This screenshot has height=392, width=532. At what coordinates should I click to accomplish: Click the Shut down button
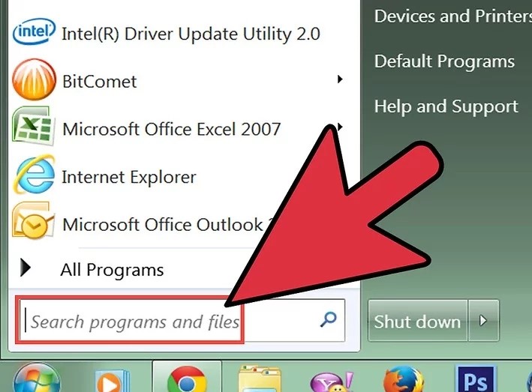[418, 321]
